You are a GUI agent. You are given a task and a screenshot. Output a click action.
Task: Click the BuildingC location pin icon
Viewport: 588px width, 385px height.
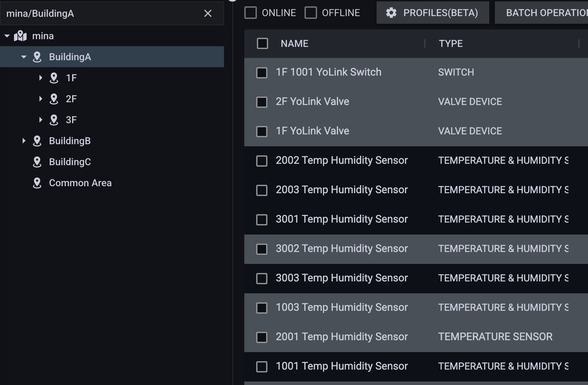(37, 162)
